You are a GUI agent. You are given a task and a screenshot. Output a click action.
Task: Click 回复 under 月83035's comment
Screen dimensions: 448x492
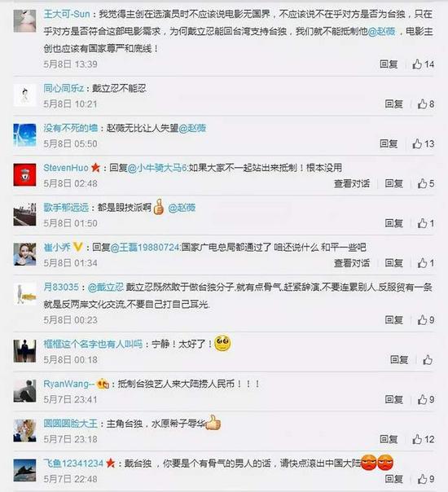[x=394, y=320]
